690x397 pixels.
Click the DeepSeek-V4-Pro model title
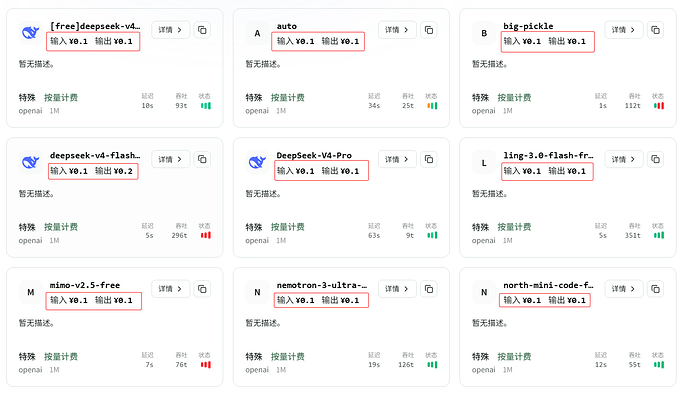point(314,155)
